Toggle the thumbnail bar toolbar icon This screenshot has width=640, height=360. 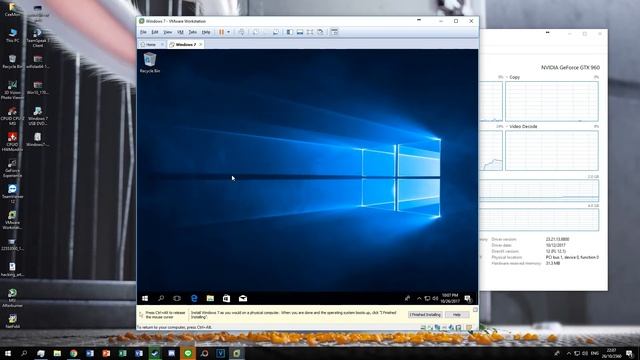click(x=300, y=32)
